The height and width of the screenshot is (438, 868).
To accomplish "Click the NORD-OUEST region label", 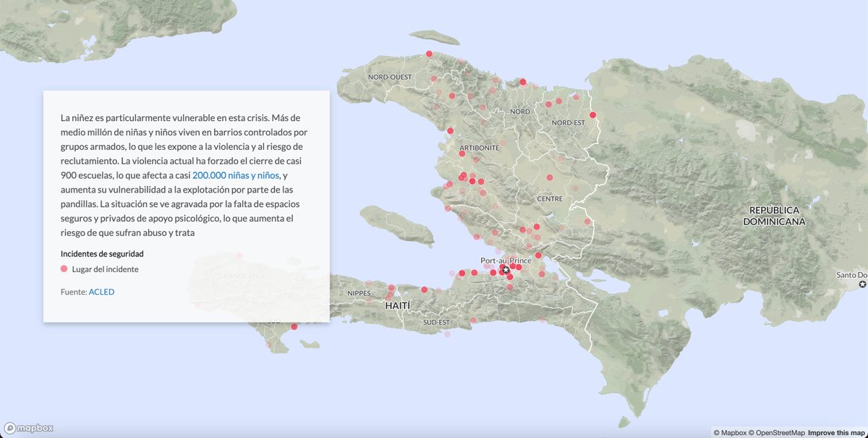I will pyautogui.click(x=391, y=77).
